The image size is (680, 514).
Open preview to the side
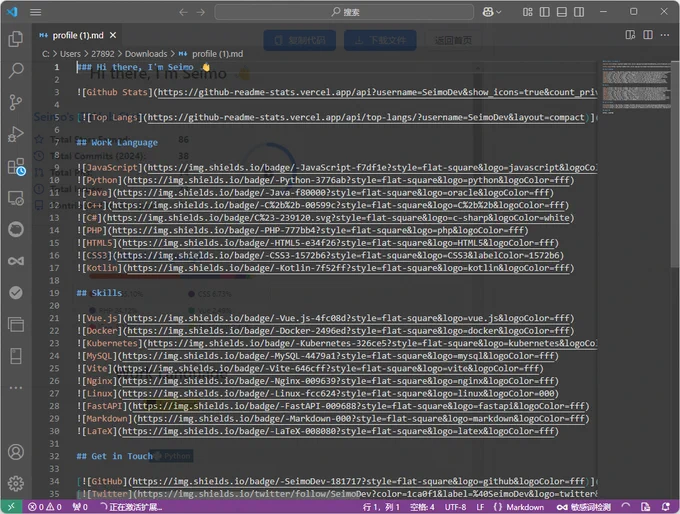pos(630,35)
